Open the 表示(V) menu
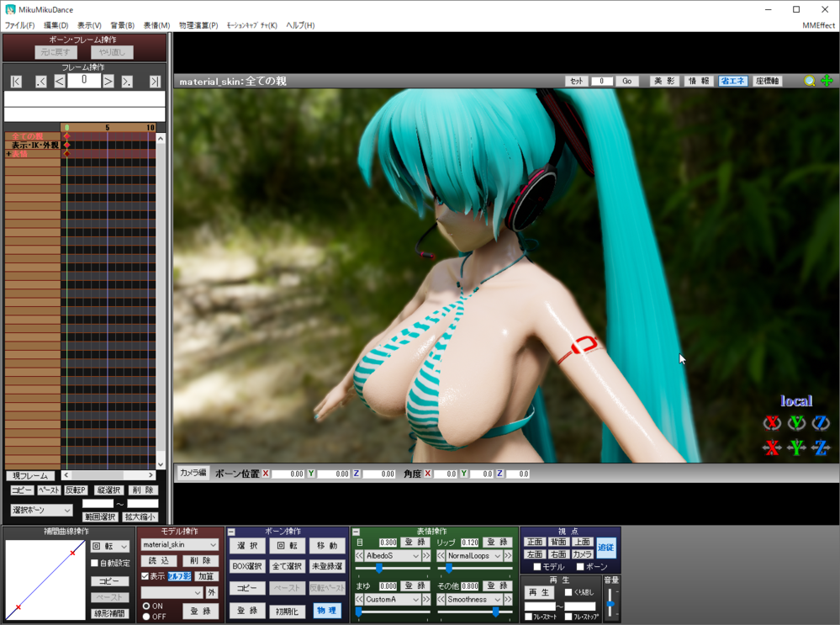The height and width of the screenshot is (625, 840). pyautogui.click(x=89, y=25)
